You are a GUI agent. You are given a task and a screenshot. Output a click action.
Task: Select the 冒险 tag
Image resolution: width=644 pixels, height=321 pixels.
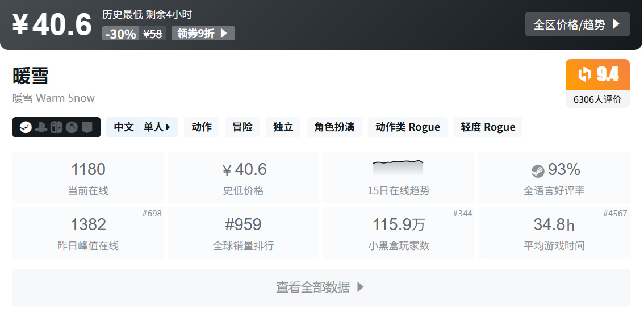(242, 127)
